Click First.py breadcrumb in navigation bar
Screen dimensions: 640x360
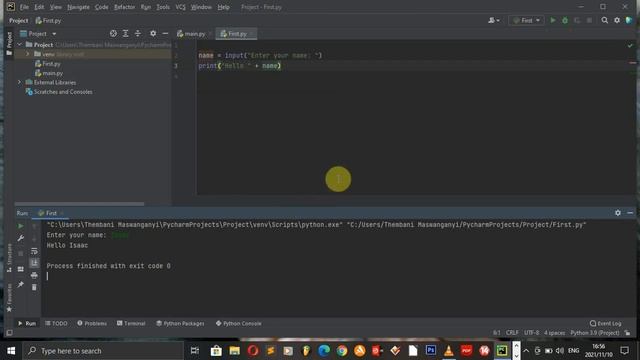coord(48,20)
